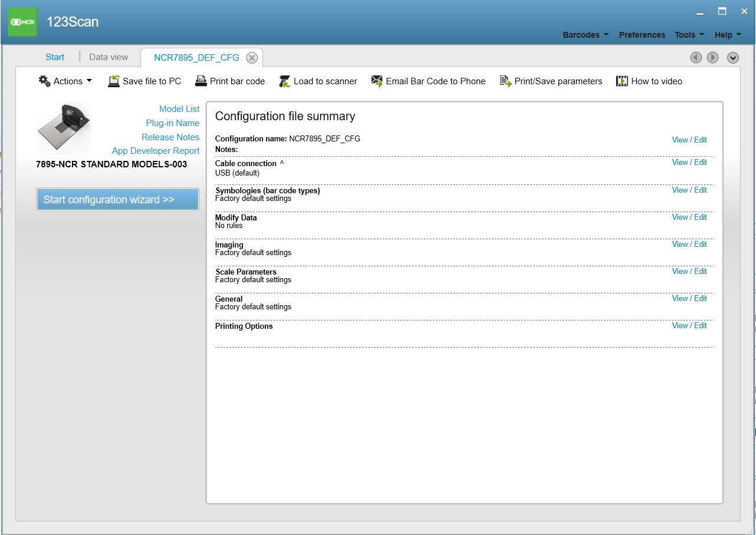This screenshot has height=535, width=756.
Task: Click the Email Bar Code to Phone icon
Action: pyautogui.click(x=377, y=81)
